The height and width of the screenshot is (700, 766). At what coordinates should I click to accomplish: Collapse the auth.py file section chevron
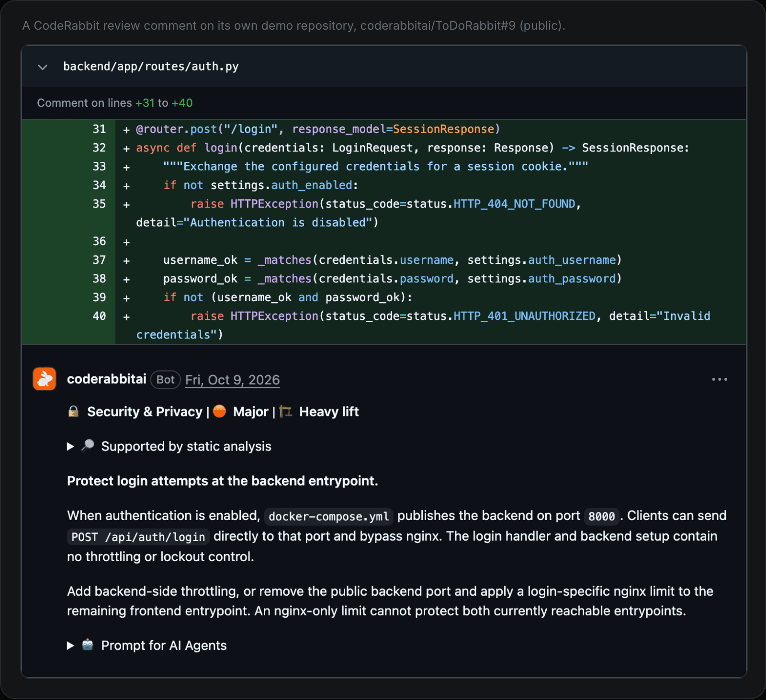[43, 67]
